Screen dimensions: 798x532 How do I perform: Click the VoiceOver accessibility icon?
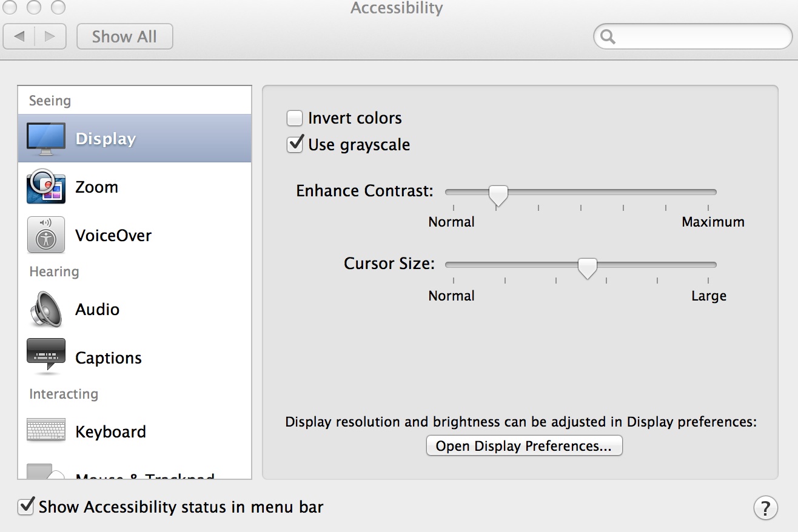46,236
